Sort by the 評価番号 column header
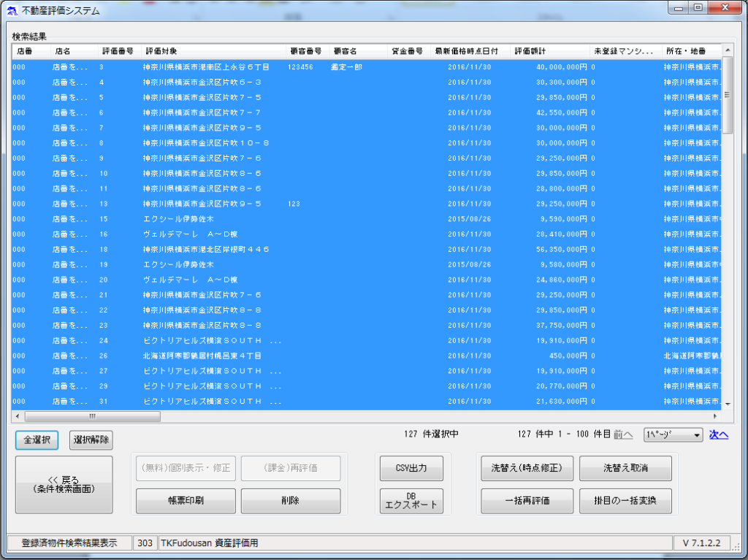 point(117,51)
